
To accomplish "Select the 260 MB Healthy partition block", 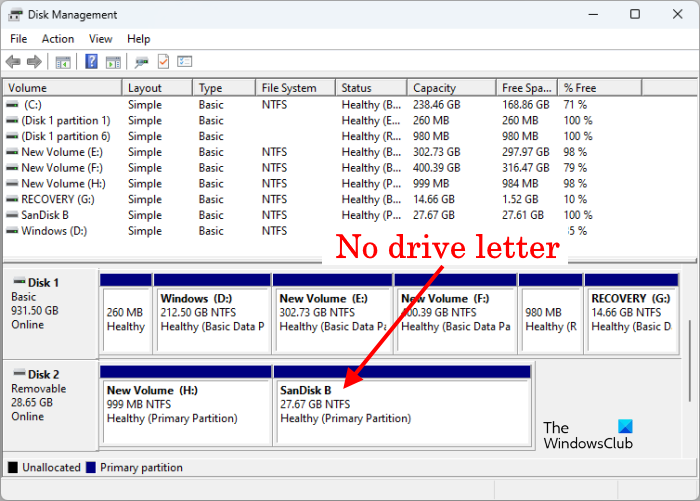I will tap(126, 314).
